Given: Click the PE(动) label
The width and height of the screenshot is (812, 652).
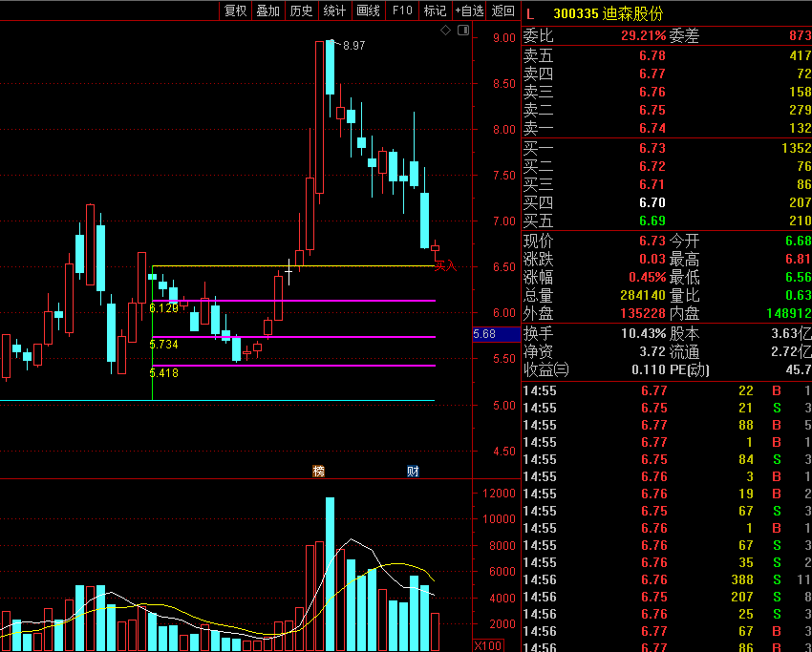Looking at the screenshot, I should (690, 370).
